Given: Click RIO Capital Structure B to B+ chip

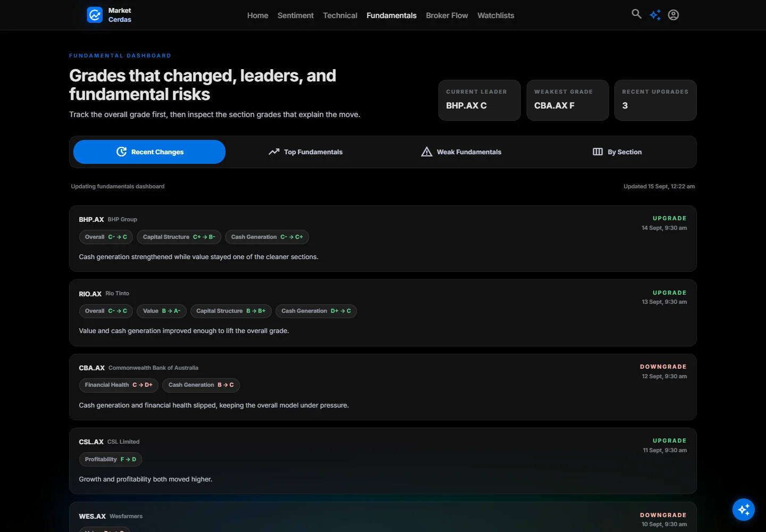Looking at the screenshot, I should pos(231,311).
